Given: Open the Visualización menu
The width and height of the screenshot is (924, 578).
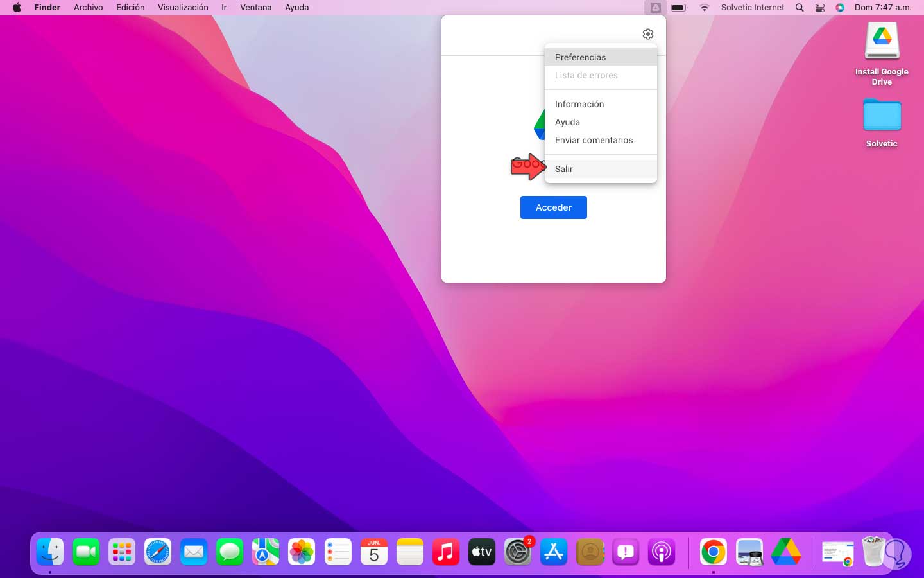Looking at the screenshot, I should pos(183,8).
